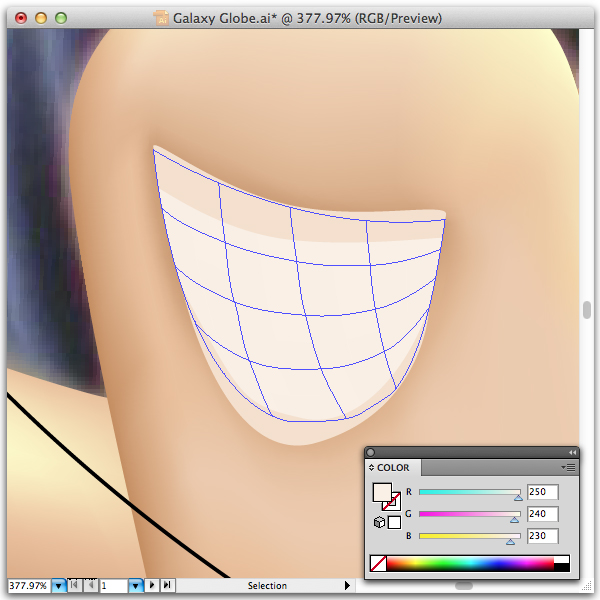Open the status bar Selection popup arrow

(x=347, y=585)
